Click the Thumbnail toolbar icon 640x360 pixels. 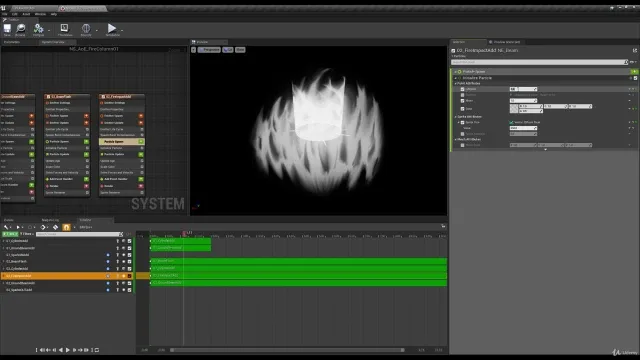pos(64,28)
